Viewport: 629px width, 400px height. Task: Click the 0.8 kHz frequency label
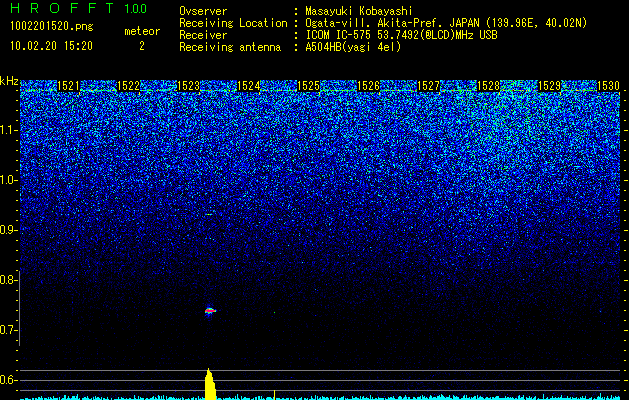(7, 280)
